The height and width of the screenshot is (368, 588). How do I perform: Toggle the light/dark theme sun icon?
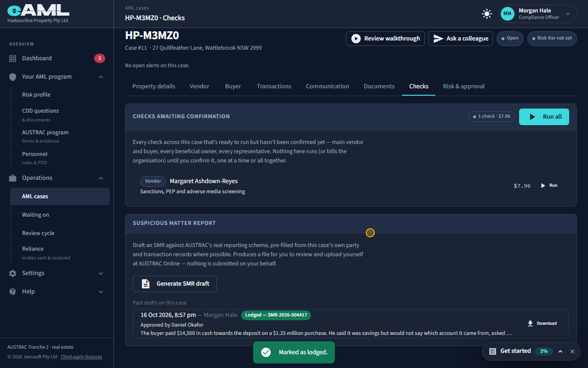[x=487, y=14]
